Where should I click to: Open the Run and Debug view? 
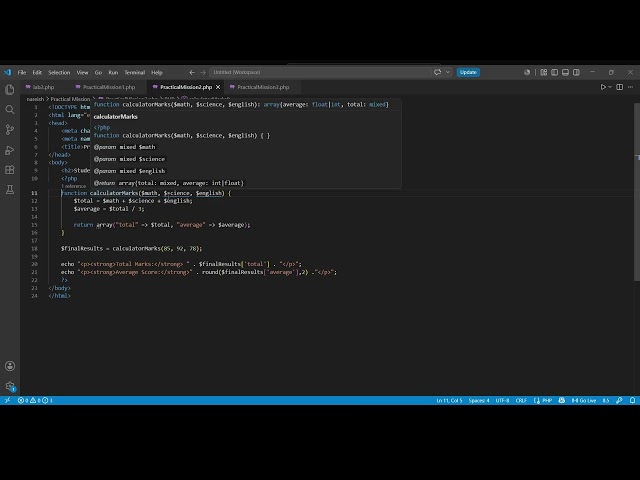tap(10, 150)
